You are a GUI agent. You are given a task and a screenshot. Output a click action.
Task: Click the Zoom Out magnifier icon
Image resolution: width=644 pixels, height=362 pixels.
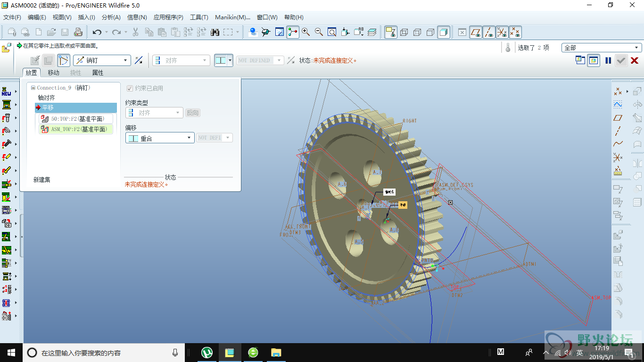point(319,32)
